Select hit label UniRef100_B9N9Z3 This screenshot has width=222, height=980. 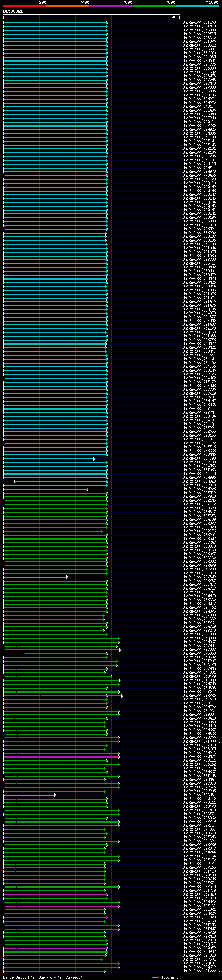(199, 481)
